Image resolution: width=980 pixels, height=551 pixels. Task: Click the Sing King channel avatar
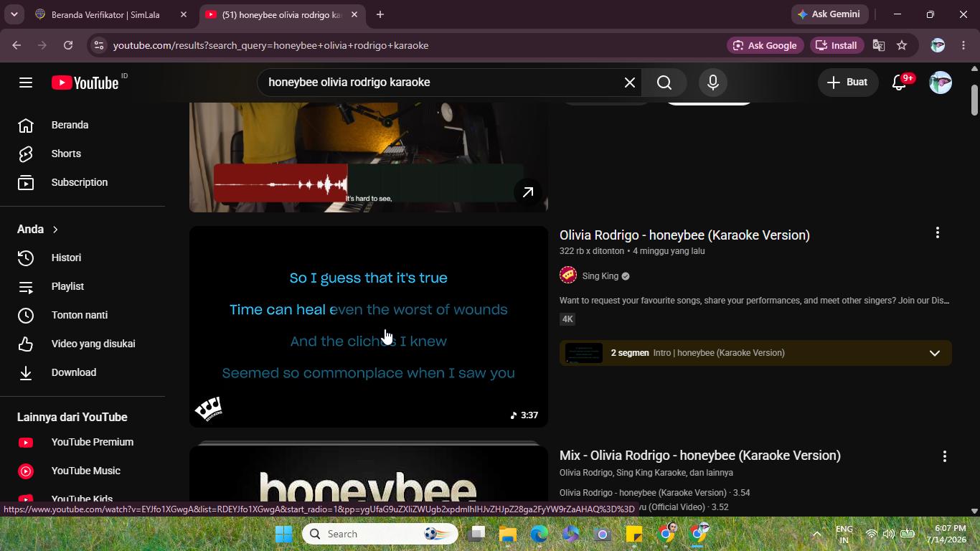[x=568, y=275]
